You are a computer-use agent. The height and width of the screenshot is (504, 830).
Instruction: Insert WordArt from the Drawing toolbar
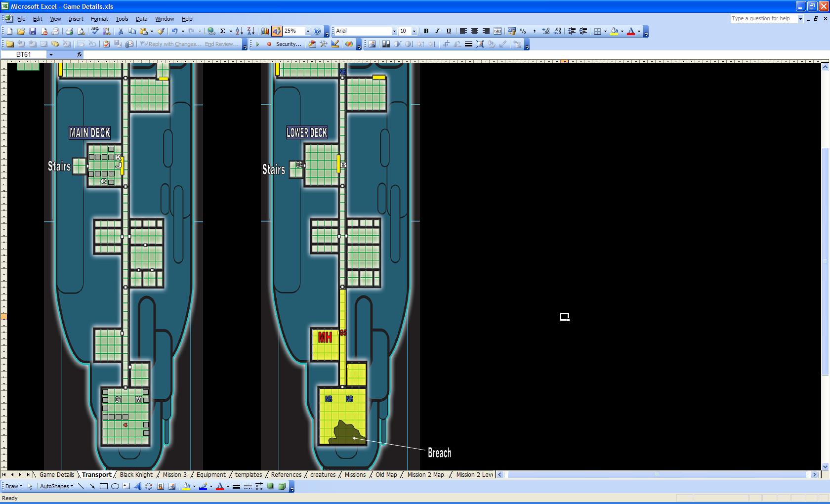click(137, 486)
